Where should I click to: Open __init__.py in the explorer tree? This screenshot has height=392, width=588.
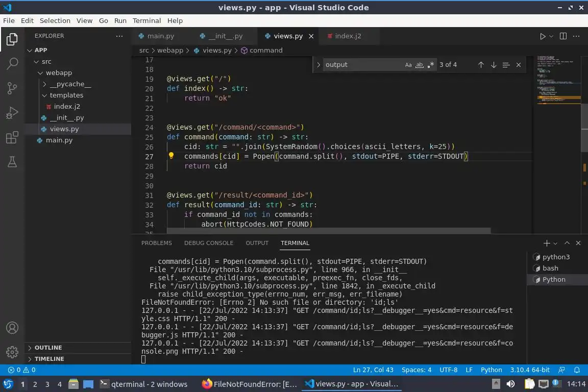point(78,118)
